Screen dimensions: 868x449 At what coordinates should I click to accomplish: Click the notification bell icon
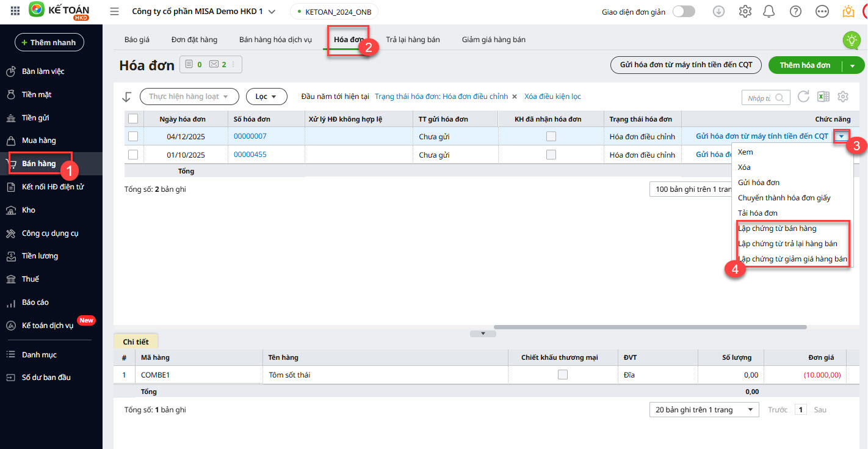click(769, 12)
